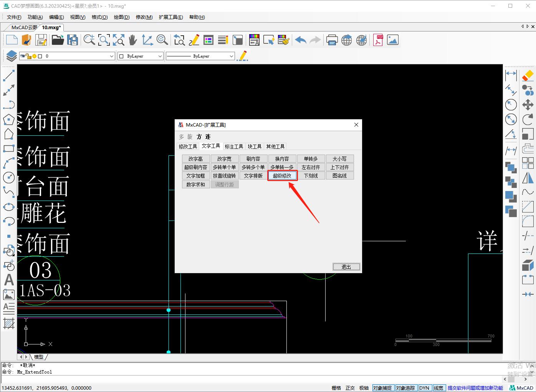This screenshot has width=536, height=392.
Task: Toggle 正交 ortho mode in status bar
Action: (350, 388)
